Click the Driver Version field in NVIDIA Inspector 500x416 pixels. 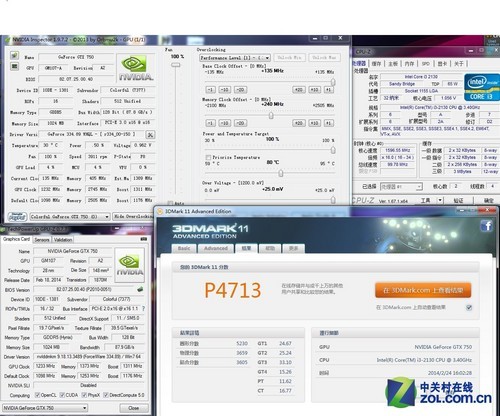[92, 134]
